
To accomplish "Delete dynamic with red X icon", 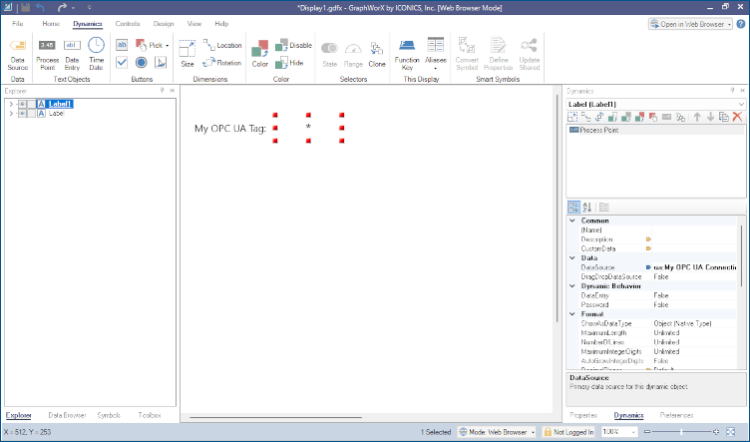I will [737, 117].
